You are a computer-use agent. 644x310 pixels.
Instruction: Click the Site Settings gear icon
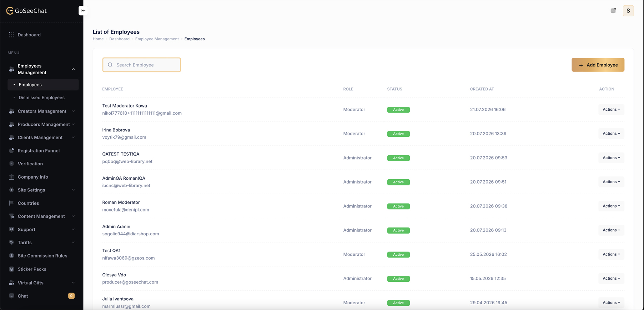click(11, 190)
